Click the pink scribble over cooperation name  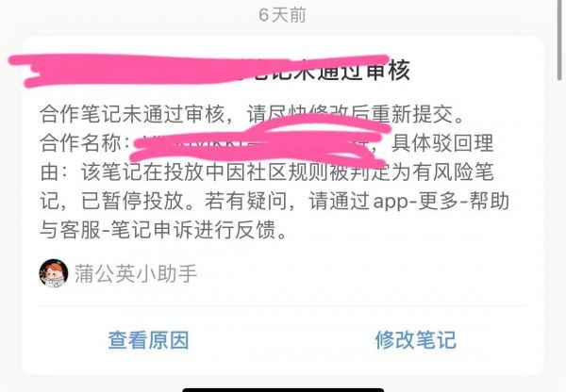(258, 140)
